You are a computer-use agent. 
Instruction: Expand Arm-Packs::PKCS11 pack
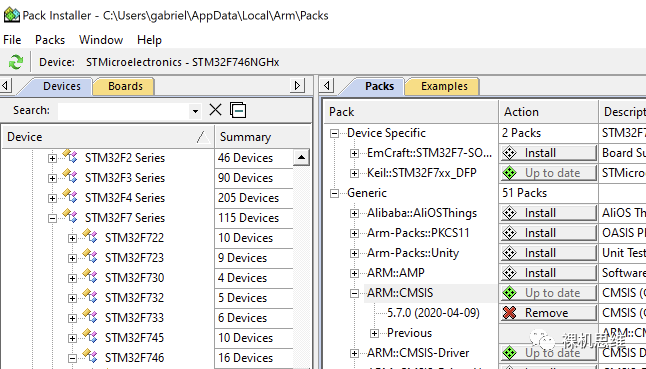point(354,234)
